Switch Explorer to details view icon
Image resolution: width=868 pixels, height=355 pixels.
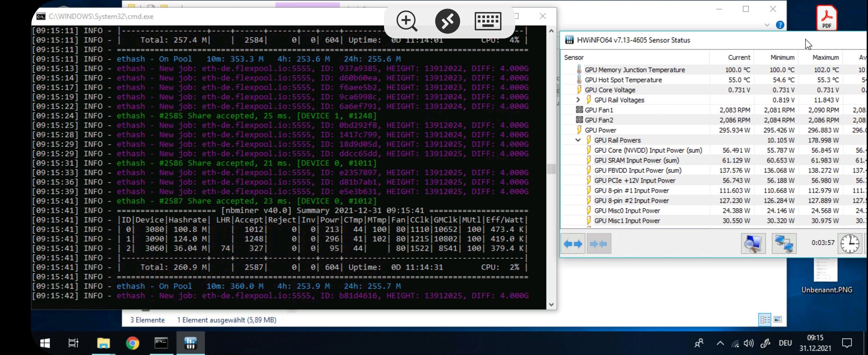tap(764, 319)
